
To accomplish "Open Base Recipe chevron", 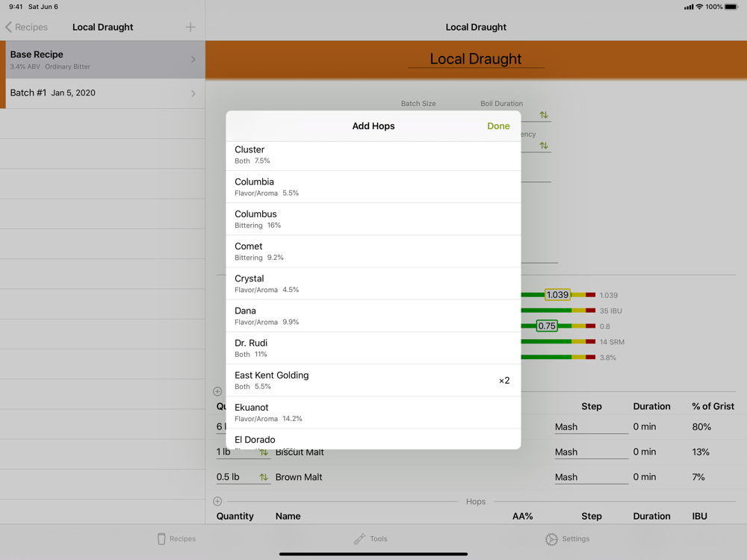I will coord(193,60).
